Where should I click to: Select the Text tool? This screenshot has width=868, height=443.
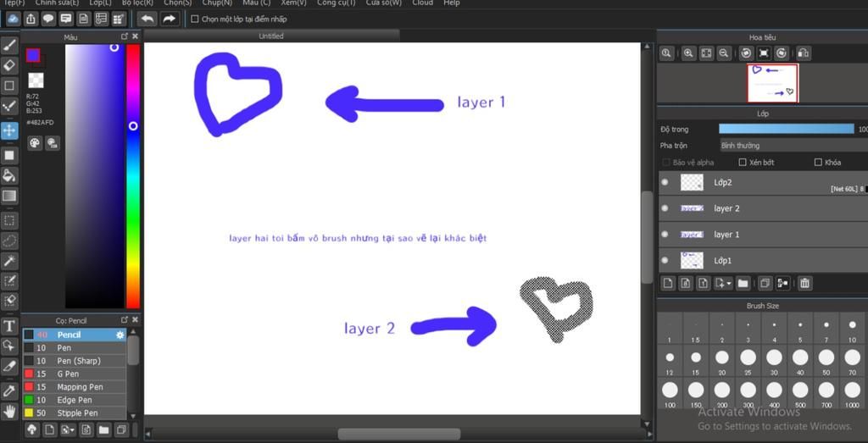point(9,326)
